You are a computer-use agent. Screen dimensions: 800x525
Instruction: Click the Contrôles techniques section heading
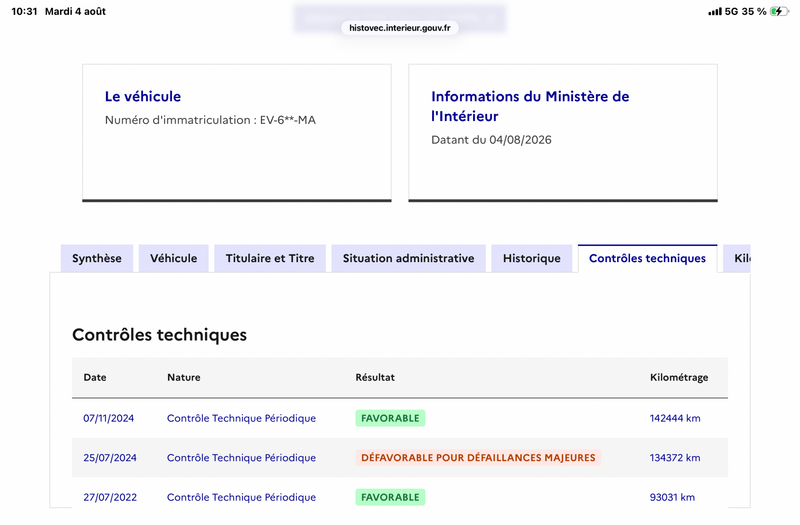tap(159, 335)
